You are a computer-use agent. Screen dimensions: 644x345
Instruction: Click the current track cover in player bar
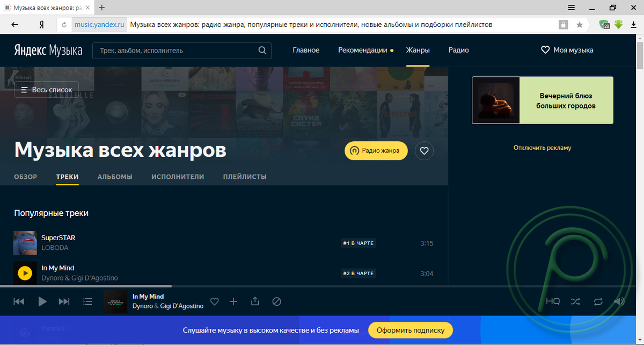pyautogui.click(x=115, y=301)
